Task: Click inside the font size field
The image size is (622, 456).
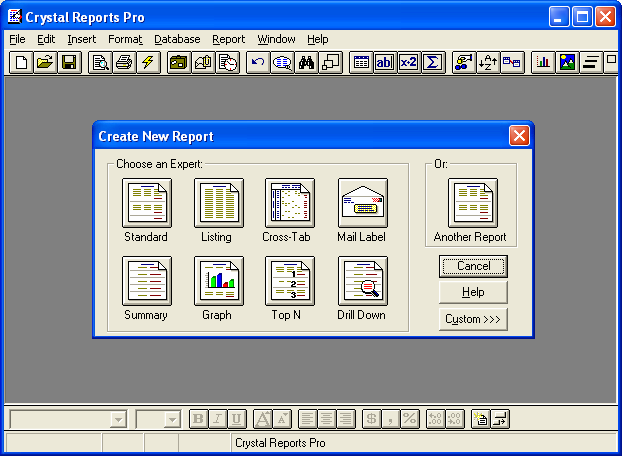Action: 150,420
